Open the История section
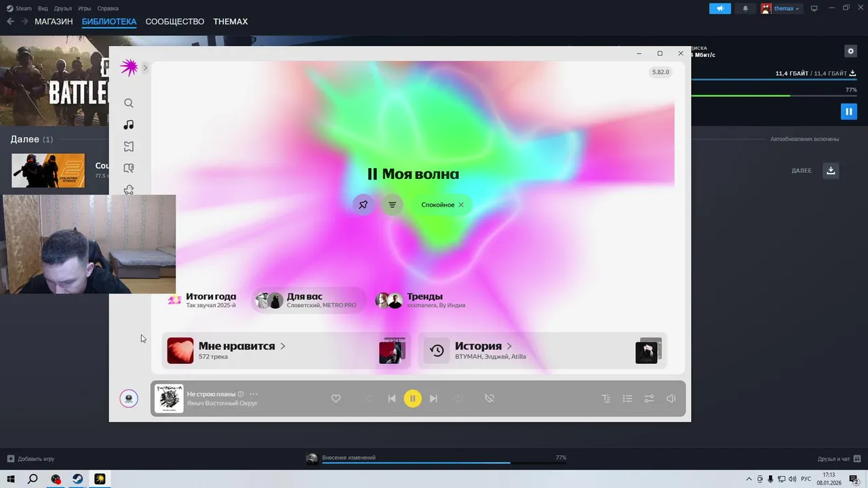This screenshot has height=488, width=868. coord(542,351)
